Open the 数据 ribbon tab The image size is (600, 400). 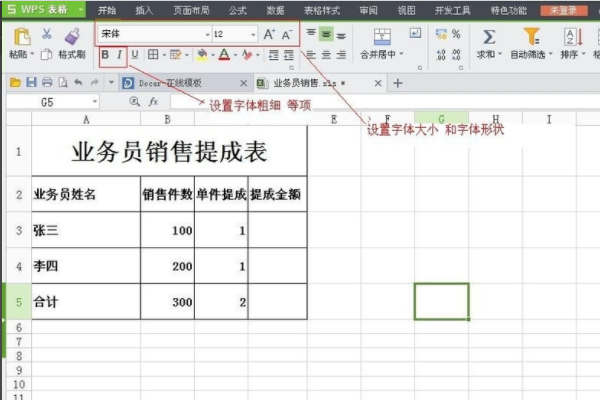pyautogui.click(x=276, y=10)
